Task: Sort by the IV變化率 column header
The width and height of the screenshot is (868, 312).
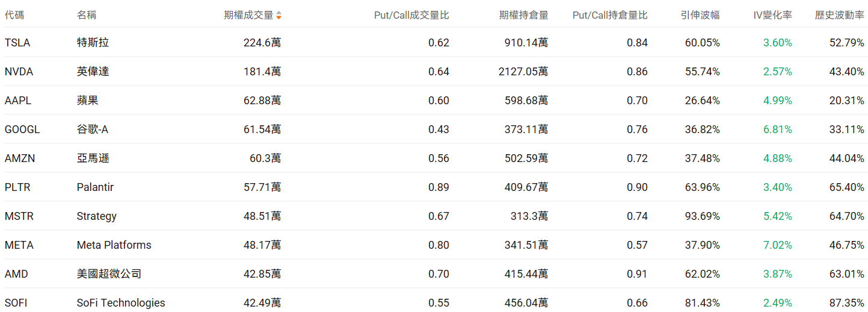Action: click(772, 15)
